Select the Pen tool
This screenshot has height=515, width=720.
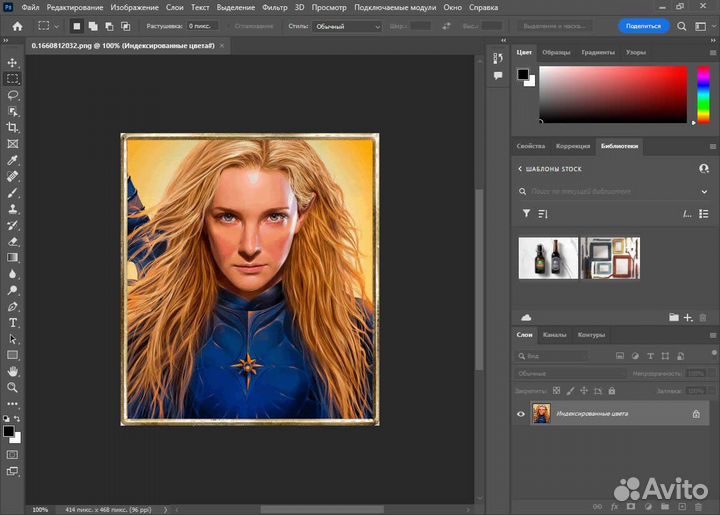[x=12, y=306]
